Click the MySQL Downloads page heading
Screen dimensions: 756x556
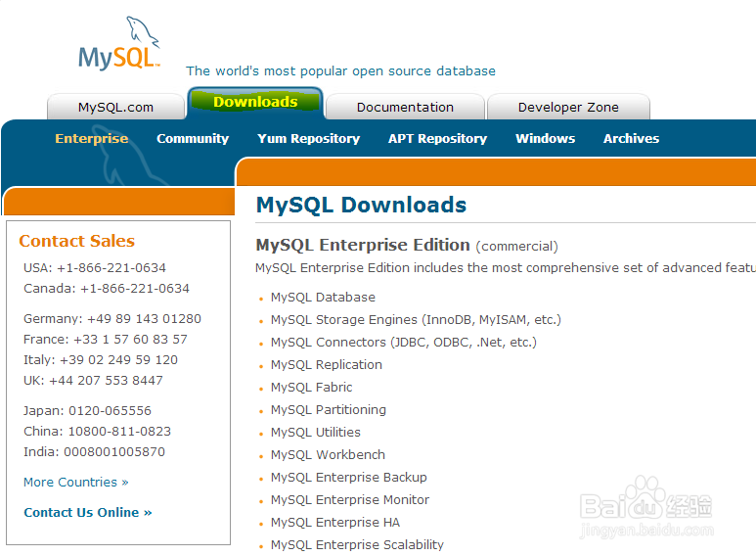point(361,206)
